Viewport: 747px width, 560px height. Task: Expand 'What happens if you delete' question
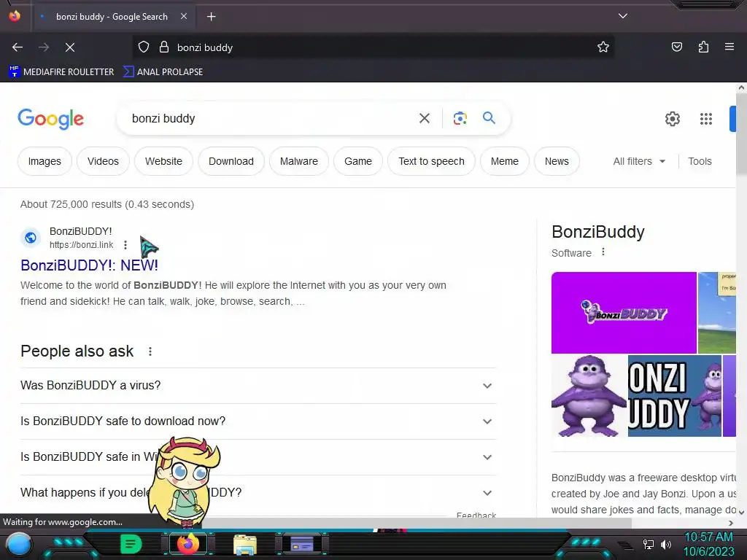pos(258,492)
